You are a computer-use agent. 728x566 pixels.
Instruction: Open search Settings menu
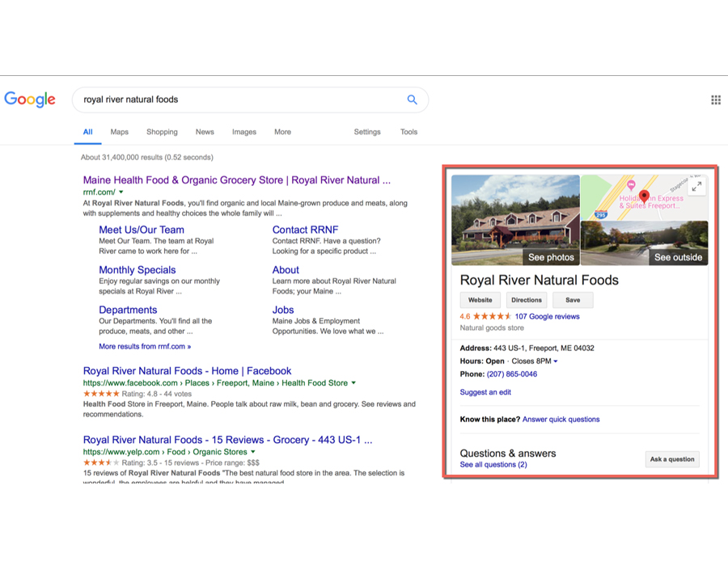point(367,132)
